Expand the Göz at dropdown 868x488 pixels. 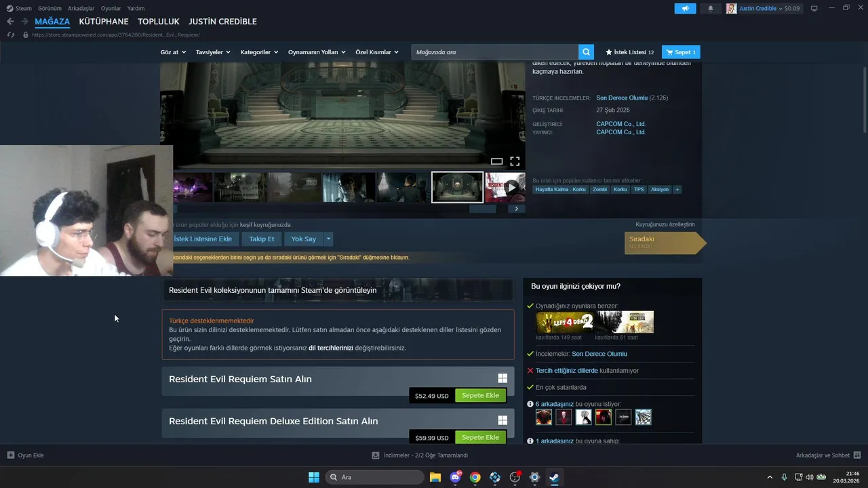[x=173, y=52]
